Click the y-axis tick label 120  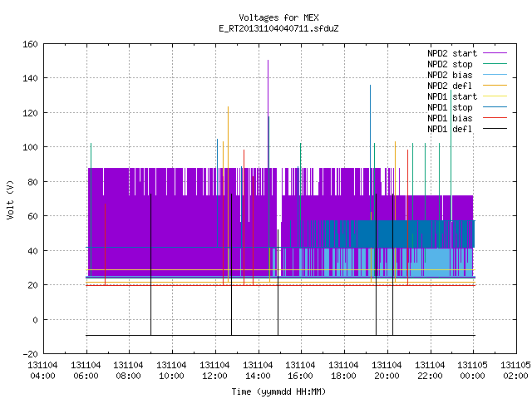click(x=30, y=113)
